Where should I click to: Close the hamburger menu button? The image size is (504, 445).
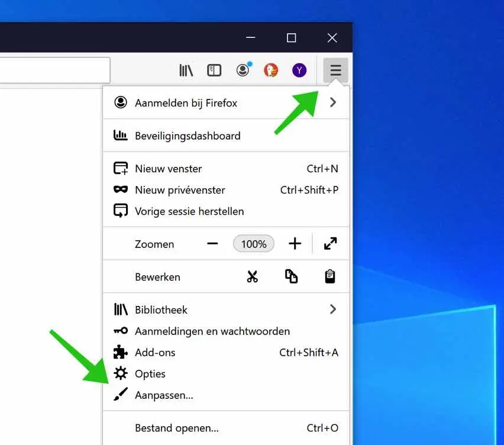(335, 70)
